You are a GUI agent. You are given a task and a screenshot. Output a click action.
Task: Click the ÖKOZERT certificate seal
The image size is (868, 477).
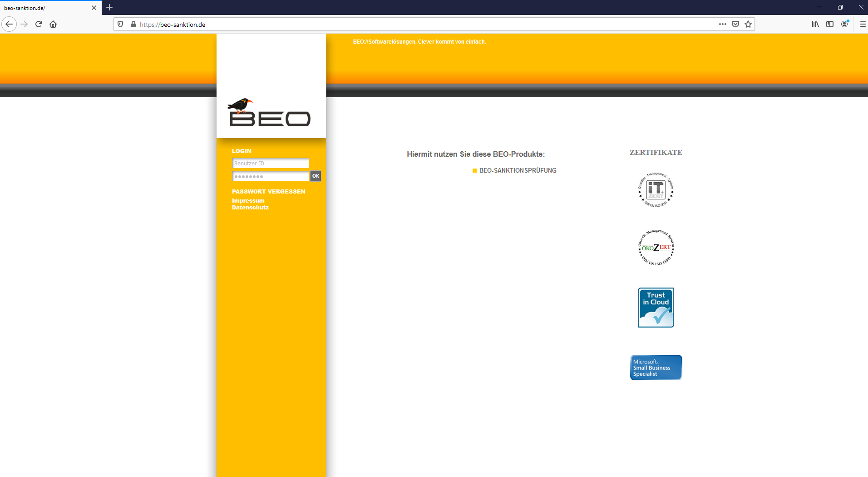[x=656, y=248]
